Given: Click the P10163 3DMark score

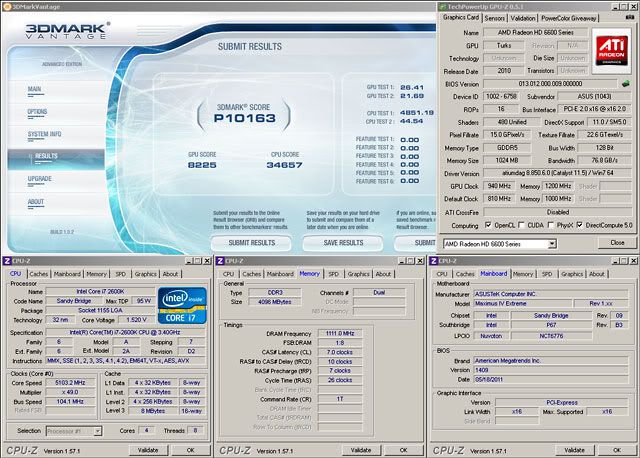Looking at the screenshot, I should pos(245,118).
